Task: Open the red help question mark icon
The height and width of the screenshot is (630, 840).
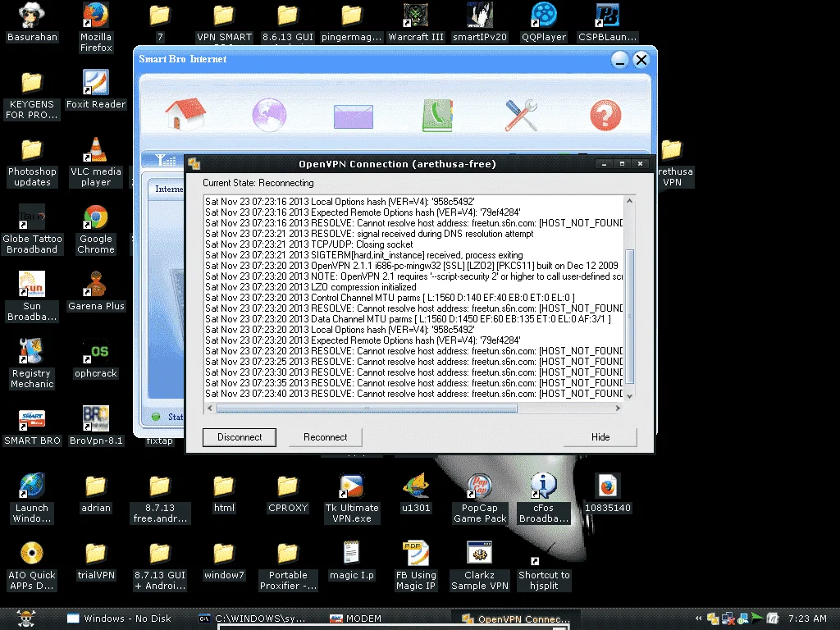Action: tap(605, 115)
